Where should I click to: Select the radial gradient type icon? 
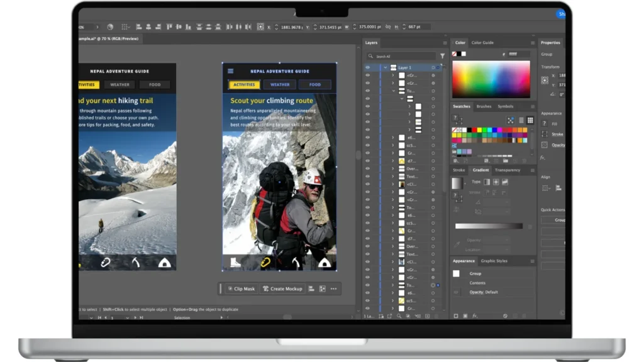(496, 182)
